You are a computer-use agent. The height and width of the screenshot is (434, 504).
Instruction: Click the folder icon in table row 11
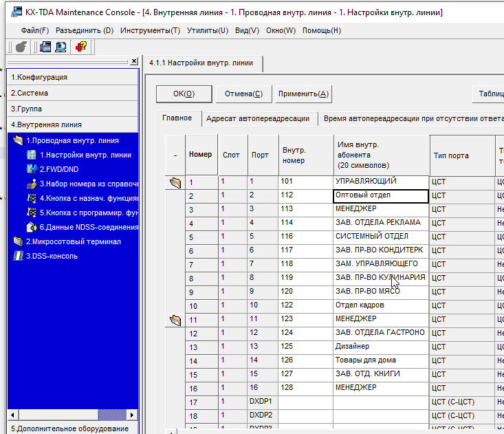175,321
